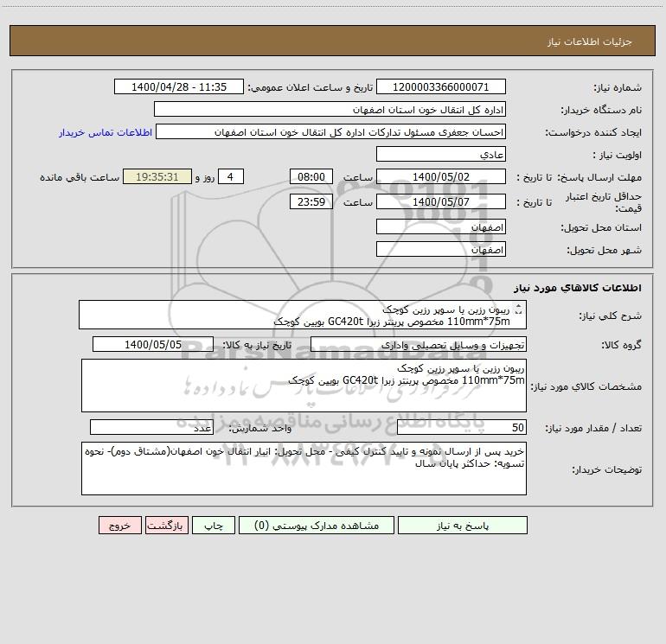
Task: Click the چاپ print button
Action: point(214,526)
